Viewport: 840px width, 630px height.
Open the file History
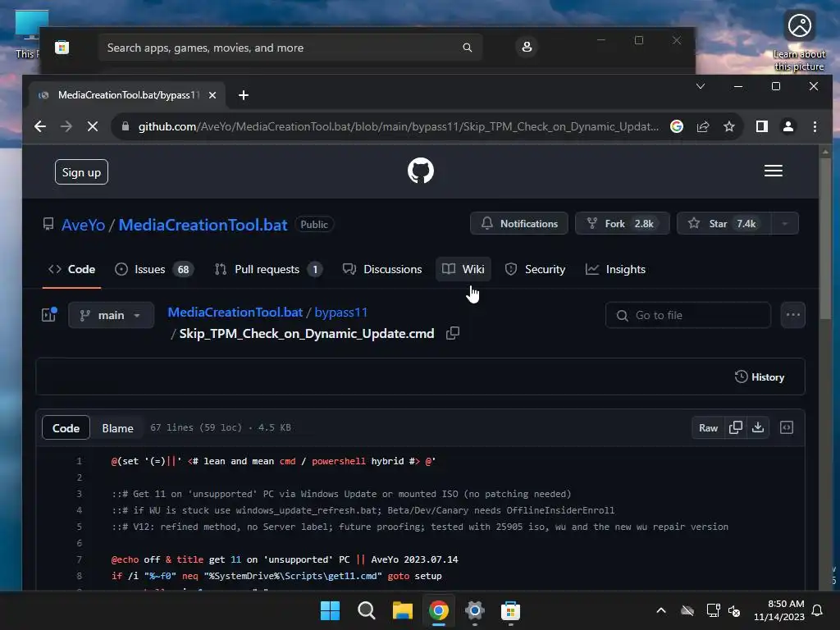(x=760, y=377)
